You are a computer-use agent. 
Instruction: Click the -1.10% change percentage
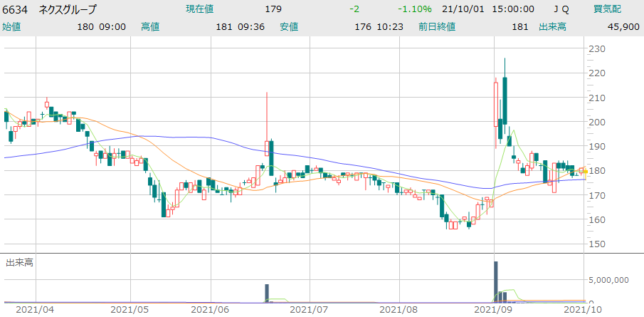coord(415,9)
